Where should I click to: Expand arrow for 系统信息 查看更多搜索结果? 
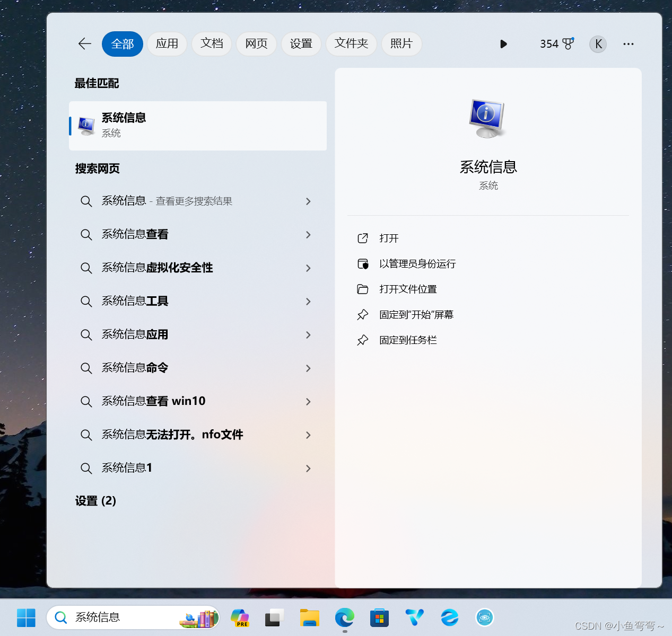click(308, 201)
